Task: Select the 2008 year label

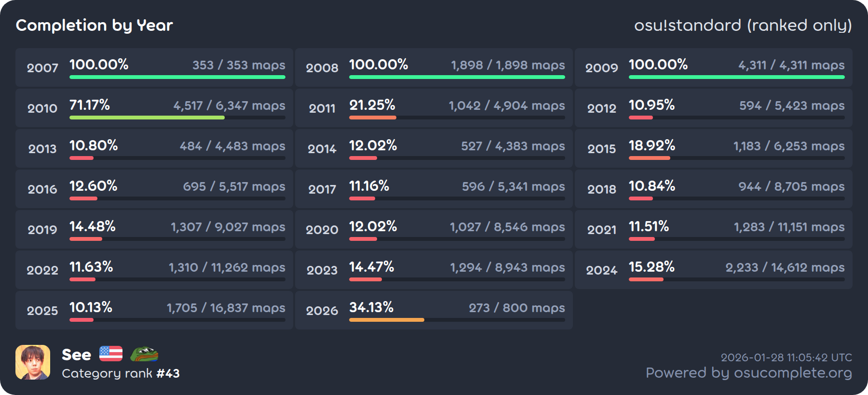Action: coord(322,68)
